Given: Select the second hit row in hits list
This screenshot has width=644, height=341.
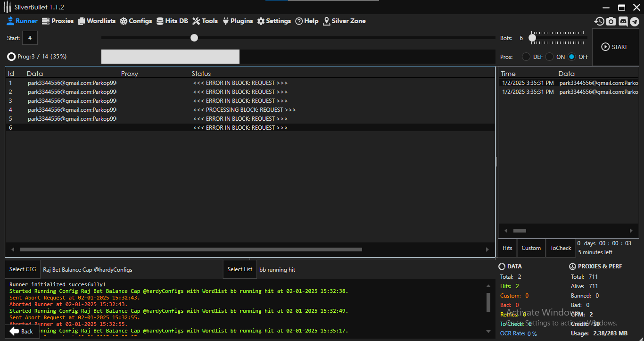Looking at the screenshot, I should click(569, 92).
